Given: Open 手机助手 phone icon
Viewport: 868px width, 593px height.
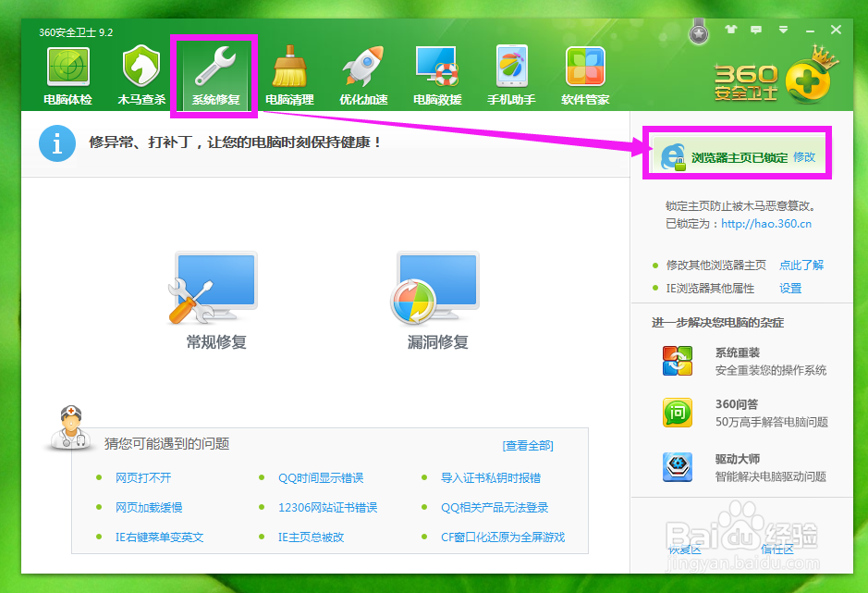Looking at the screenshot, I should coord(511,66).
